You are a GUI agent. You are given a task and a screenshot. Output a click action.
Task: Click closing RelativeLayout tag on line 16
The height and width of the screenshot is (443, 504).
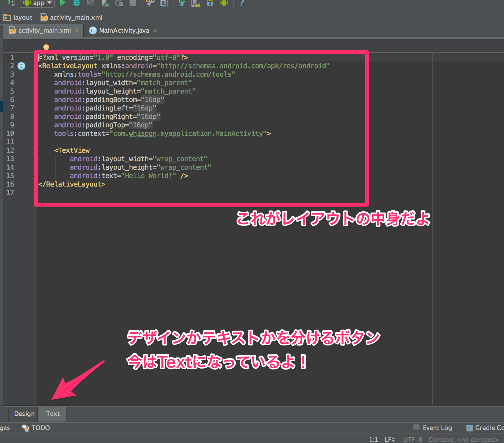click(x=72, y=184)
